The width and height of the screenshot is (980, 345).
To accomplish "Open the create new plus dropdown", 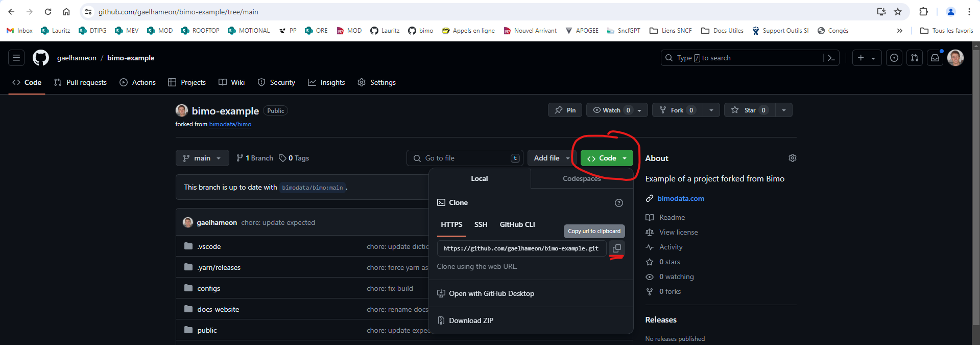I will [x=867, y=58].
